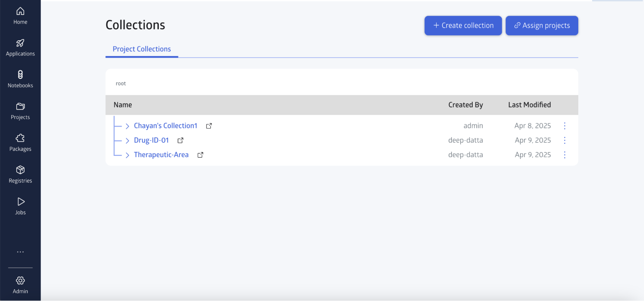Open Chayan's Collection1 in new window icon
This screenshot has width=644, height=301.
point(209,126)
